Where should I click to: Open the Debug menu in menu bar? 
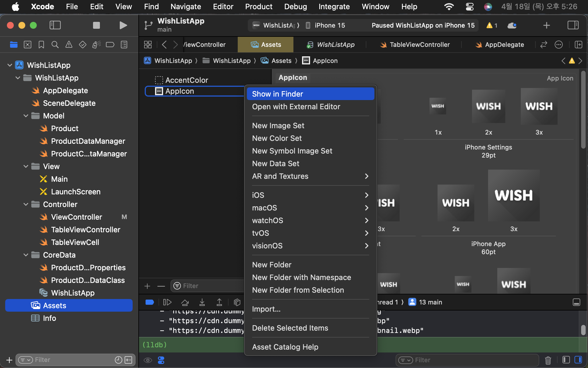coord(295,6)
